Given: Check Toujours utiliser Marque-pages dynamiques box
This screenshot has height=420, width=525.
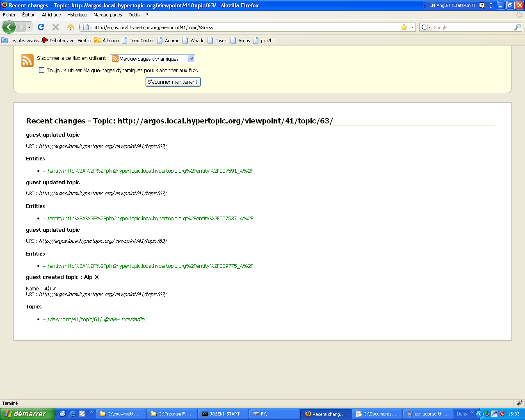Looking at the screenshot, I should click(41, 70).
